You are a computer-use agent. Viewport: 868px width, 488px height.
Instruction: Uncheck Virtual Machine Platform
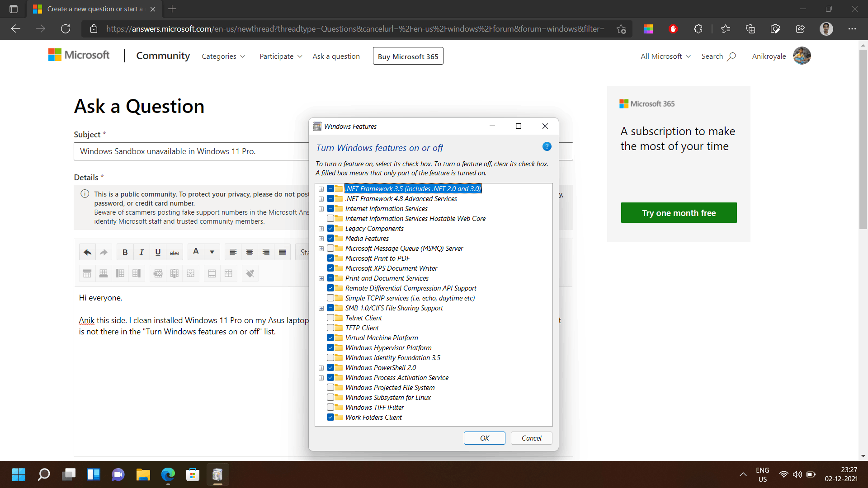pyautogui.click(x=330, y=338)
